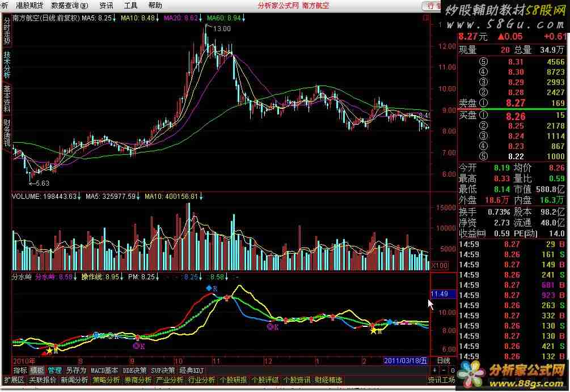Click the 13.00 high price marker
Viewport: 570px width, 392px height.
222,29
